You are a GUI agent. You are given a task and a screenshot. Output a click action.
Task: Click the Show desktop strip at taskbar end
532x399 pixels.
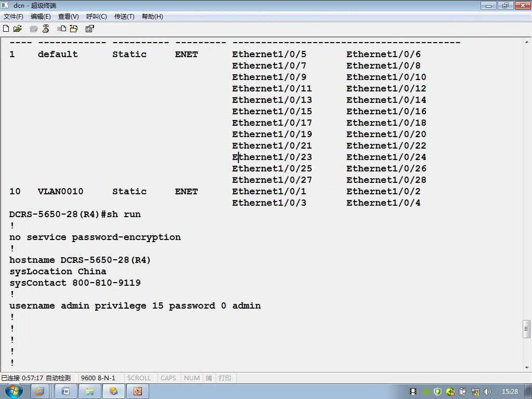click(x=529, y=392)
